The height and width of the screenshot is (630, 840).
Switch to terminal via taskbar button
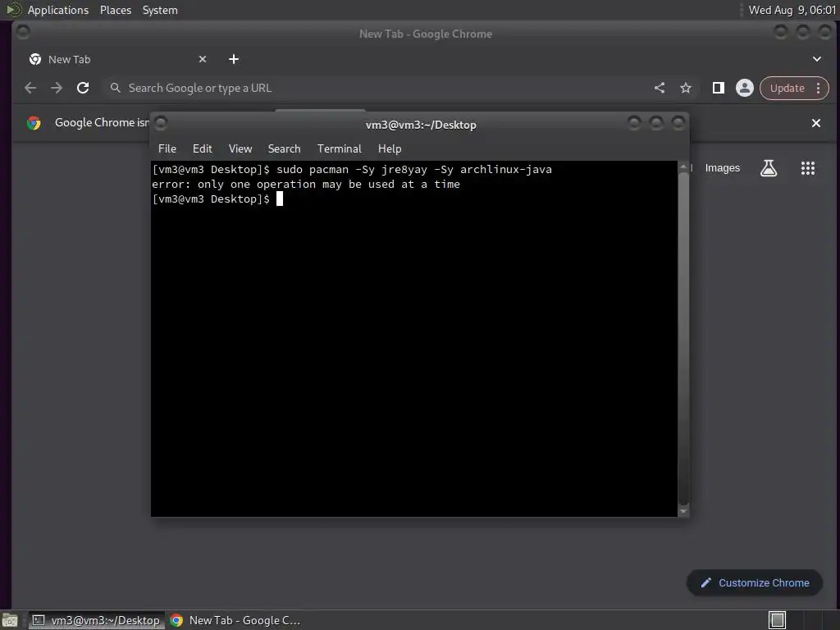(x=97, y=620)
